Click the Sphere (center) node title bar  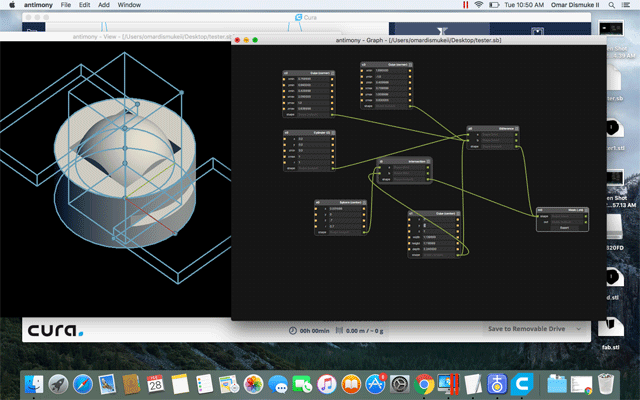coord(340,202)
